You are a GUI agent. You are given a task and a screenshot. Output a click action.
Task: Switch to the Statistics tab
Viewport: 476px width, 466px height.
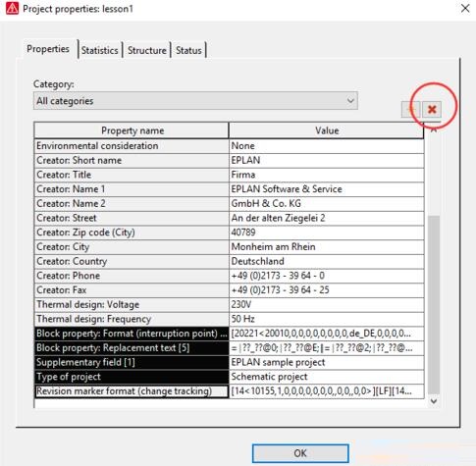click(99, 50)
